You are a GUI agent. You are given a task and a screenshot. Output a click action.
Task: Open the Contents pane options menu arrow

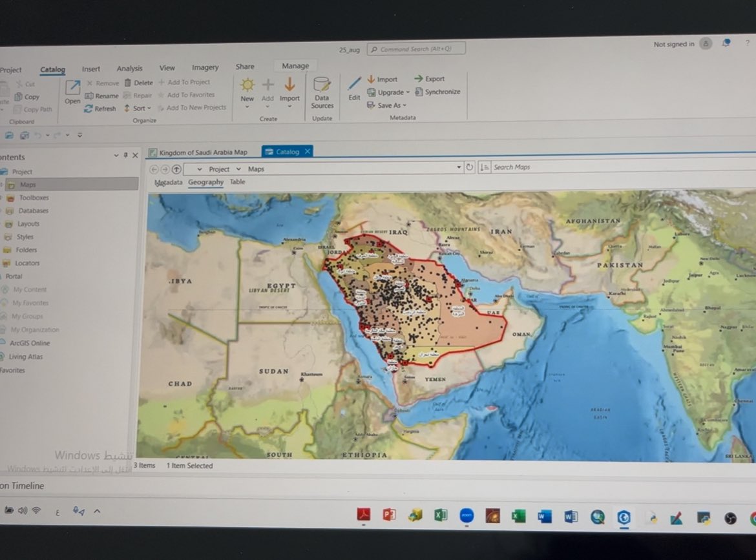pyautogui.click(x=116, y=155)
